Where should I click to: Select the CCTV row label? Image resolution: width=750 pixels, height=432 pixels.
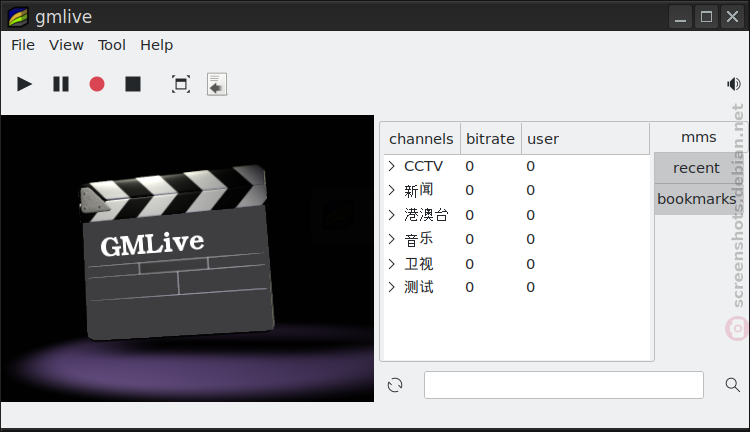pyautogui.click(x=423, y=166)
